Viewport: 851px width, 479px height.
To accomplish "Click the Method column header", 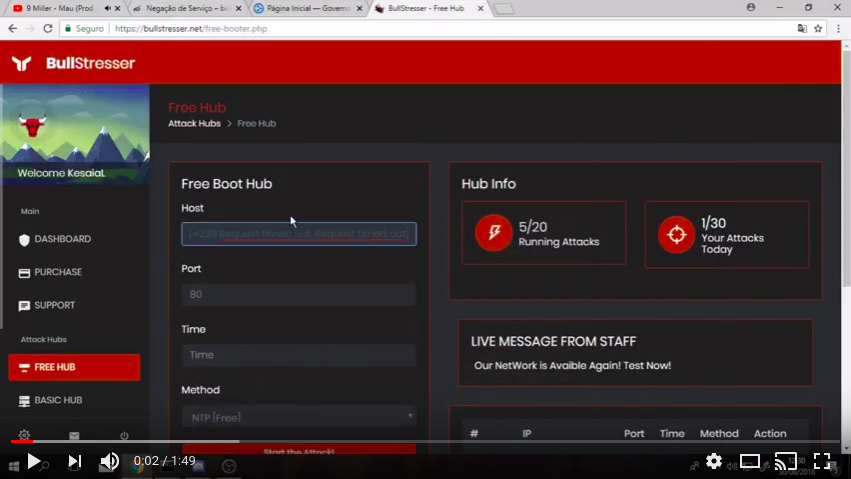I will (x=719, y=434).
